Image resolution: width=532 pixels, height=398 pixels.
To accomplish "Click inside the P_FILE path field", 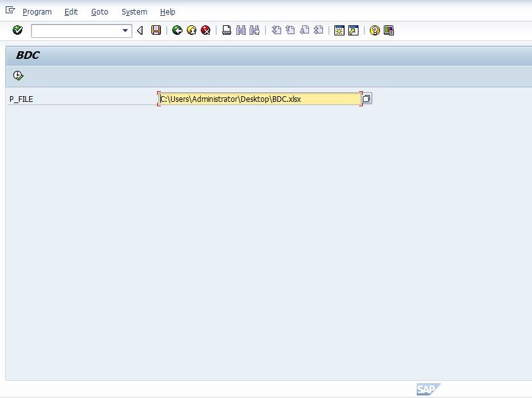I will [260, 99].
